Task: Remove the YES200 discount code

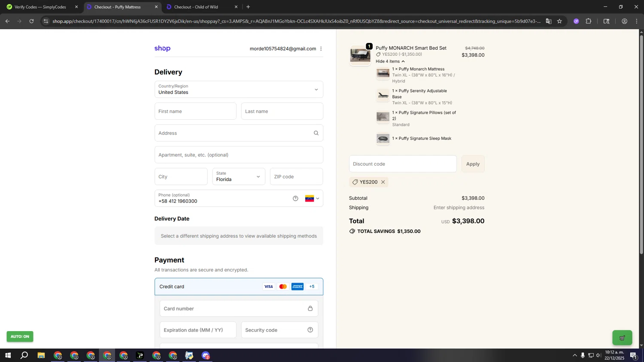Action: point(383,182)
